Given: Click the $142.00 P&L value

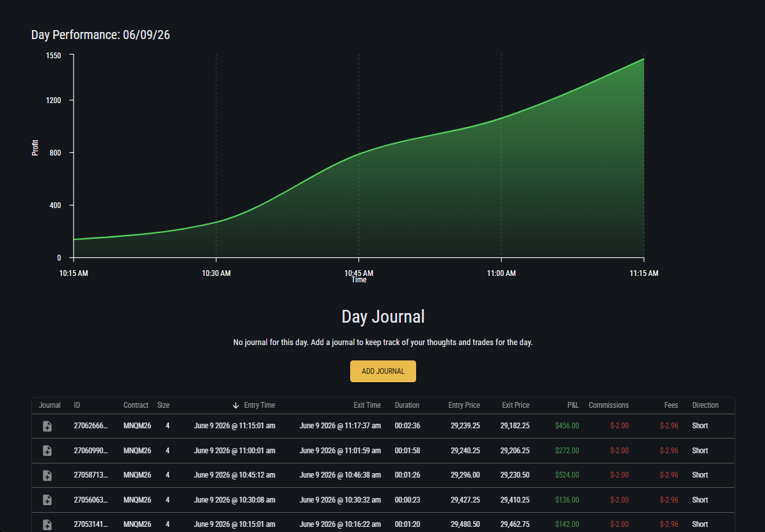Looking at the screenshot, I should [567, 524].
